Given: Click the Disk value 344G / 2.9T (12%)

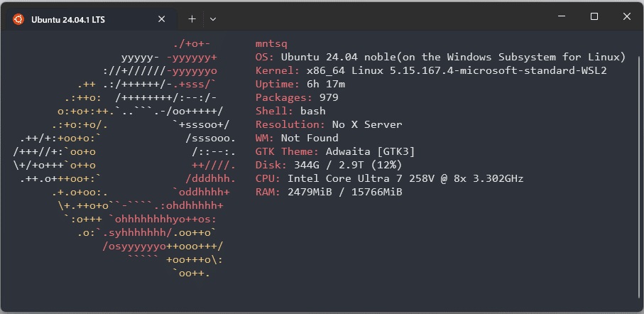Looking at the screenshot, I should click(348, 166).
